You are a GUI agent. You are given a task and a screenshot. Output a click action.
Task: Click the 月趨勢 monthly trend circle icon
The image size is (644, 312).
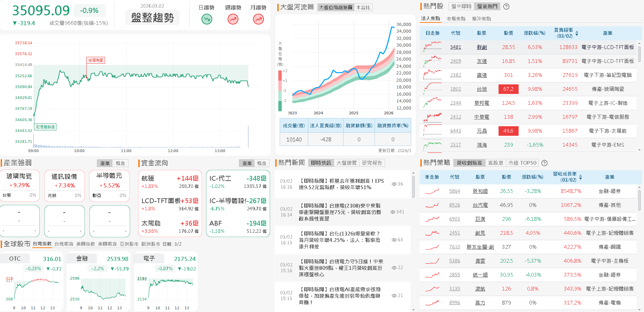[x=258, y=19]
